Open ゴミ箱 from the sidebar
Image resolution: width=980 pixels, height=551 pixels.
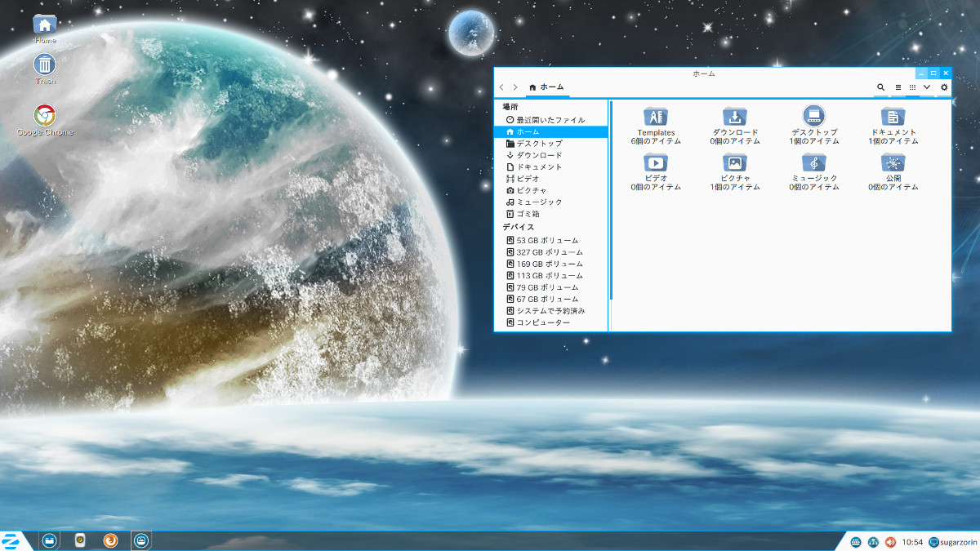551,214
